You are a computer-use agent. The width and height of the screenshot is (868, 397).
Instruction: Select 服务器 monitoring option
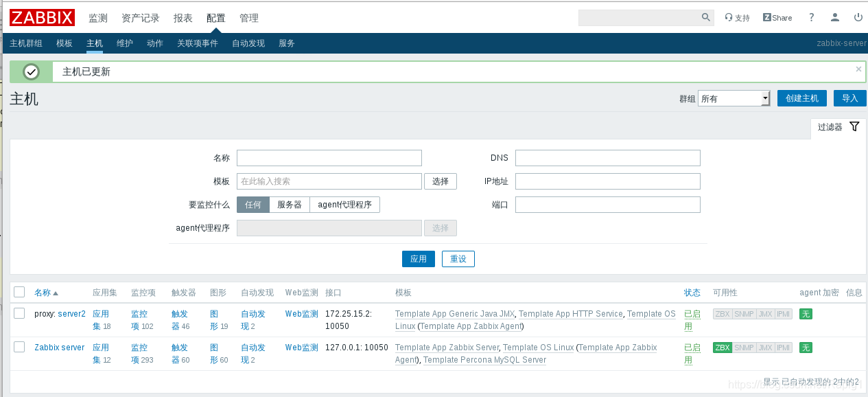tap(290, 205)
